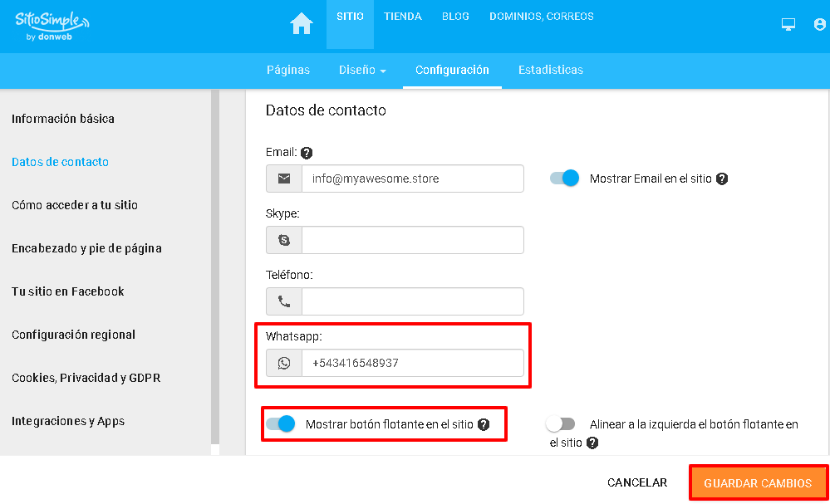The image size is (830, 504).
Task: Toggle Mostrar botón flotante en el sitio
Action: click(x=281, y=423)
